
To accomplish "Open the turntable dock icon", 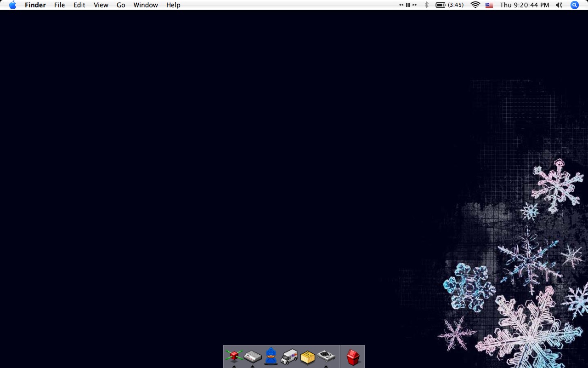I will [326, 356].
